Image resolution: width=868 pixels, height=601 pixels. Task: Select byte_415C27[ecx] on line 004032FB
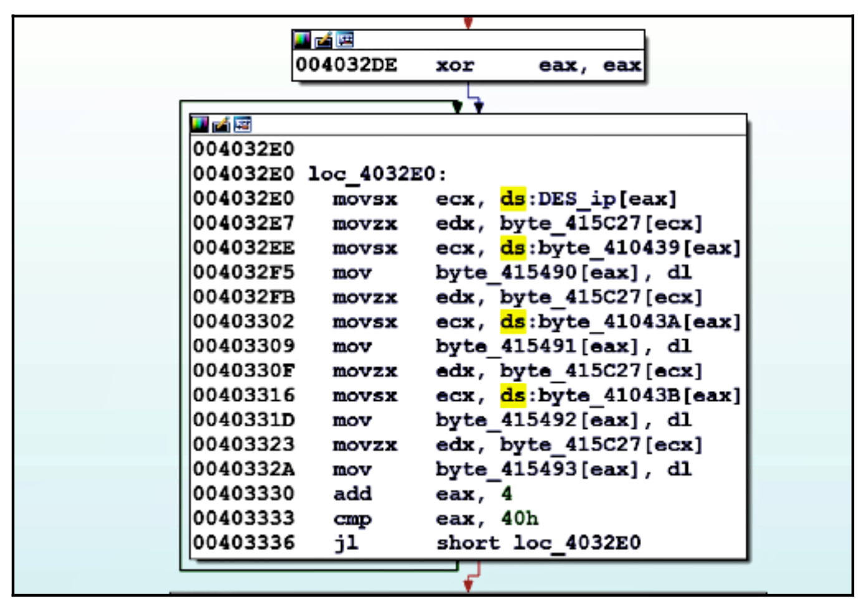tap(601, 297)
